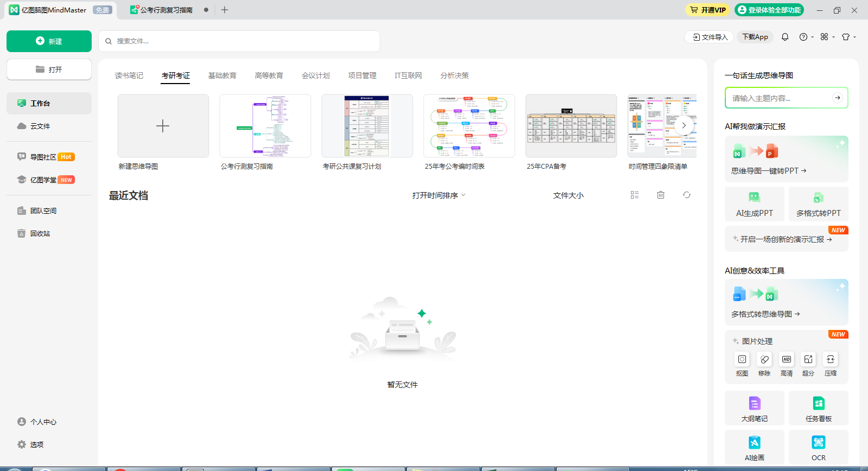
Task: Select the 超分 super-resolution tool
Action: [x=808, y=364]
